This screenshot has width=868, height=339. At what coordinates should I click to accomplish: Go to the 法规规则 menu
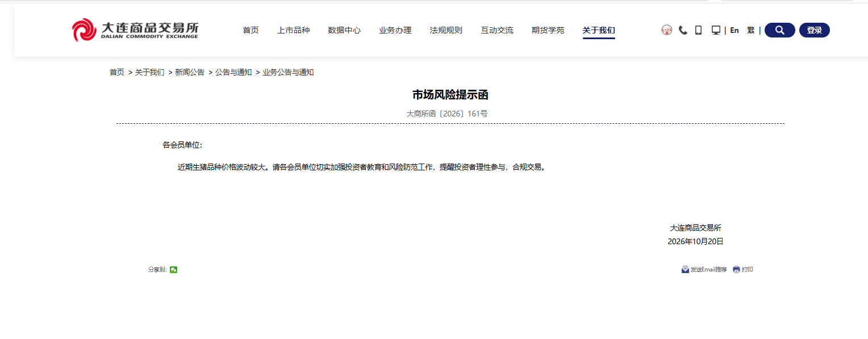tap(446, 30)
